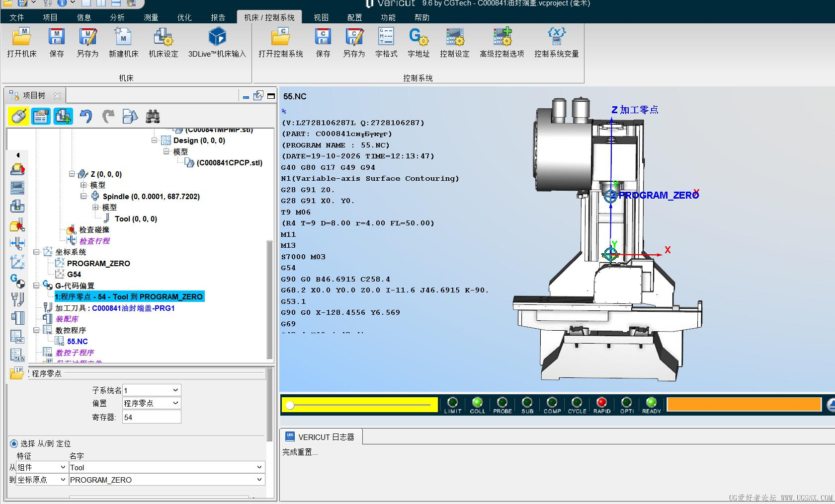Screen dimensions: 835x504
Task: Click the 检查行程 link in tree
Action: (94, 241)
